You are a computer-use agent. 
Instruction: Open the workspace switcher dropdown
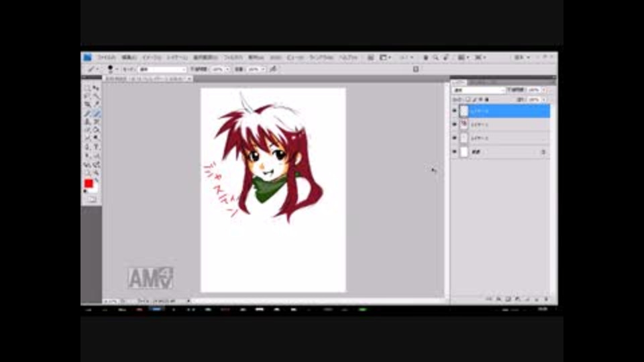tap(523, 58)
